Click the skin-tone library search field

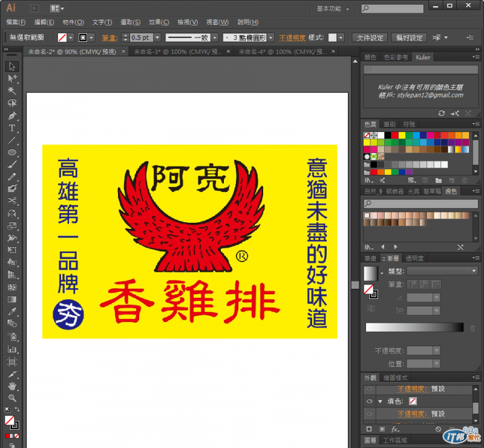(x=420, y=203)
